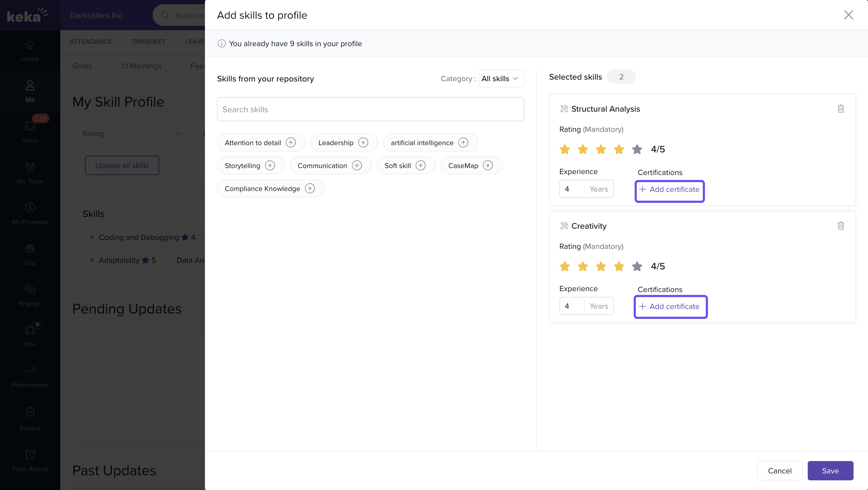The height and width of the screenshot is (490, 868).
Task: Toggle the Attention to detail skill chip
Action: point(253,143)
